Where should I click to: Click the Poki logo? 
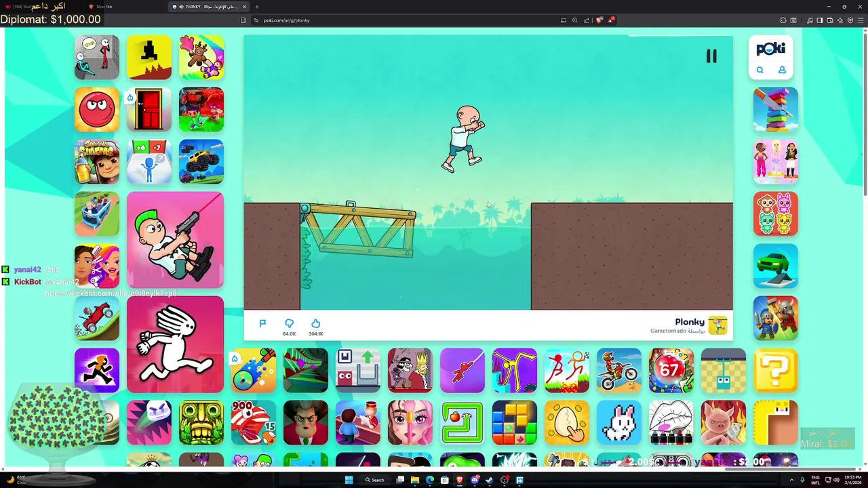pos(771,49)
